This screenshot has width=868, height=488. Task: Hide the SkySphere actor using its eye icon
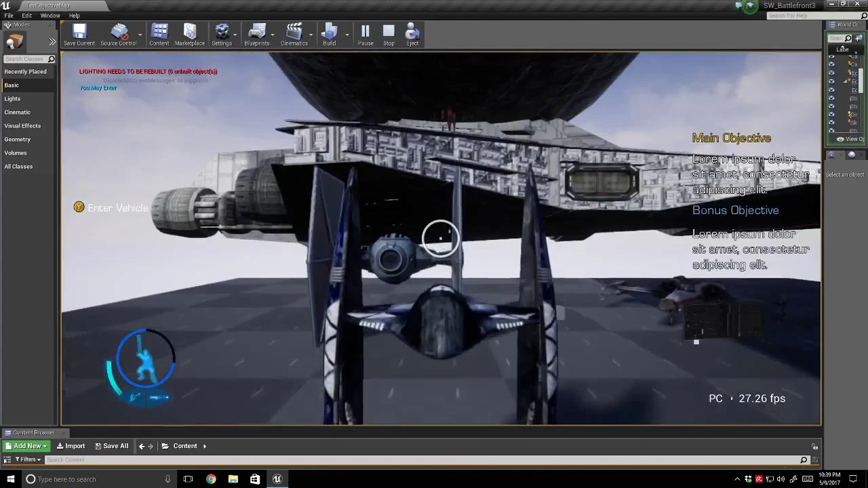(832, 122)
